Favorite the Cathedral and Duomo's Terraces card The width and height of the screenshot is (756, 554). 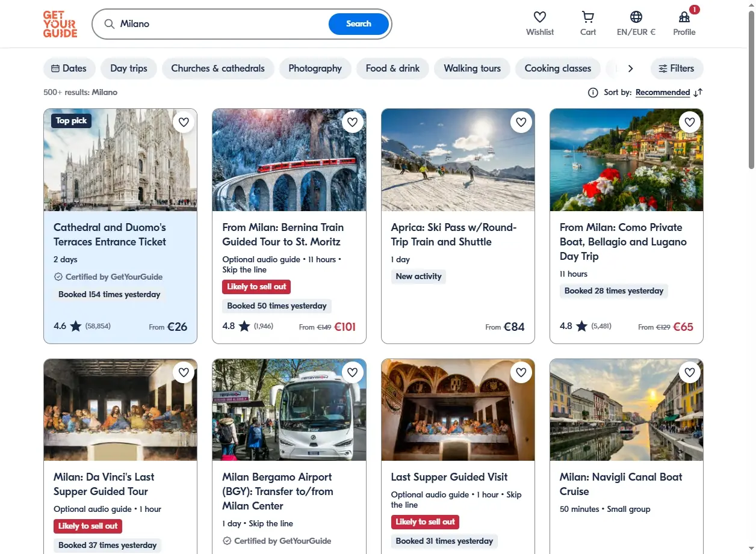pyautogui.click(x=184, y=122)
